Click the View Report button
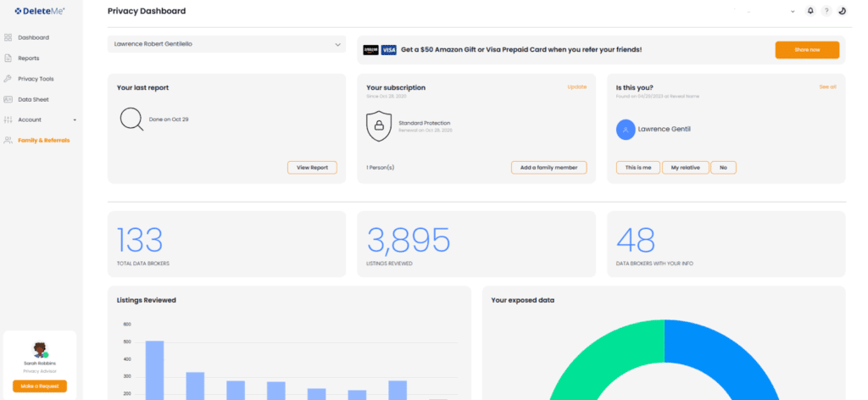Screen dimensions: 868x400 pos(312,168)
